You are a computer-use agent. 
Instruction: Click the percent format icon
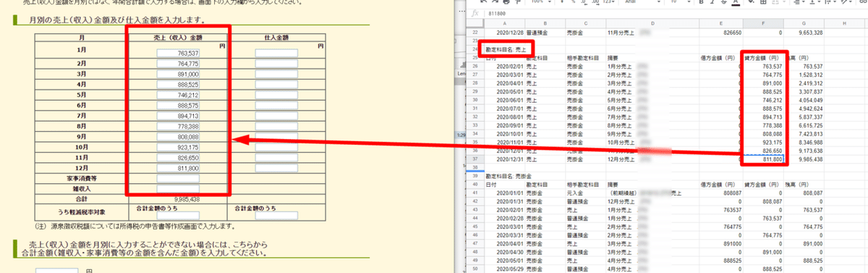573,2
